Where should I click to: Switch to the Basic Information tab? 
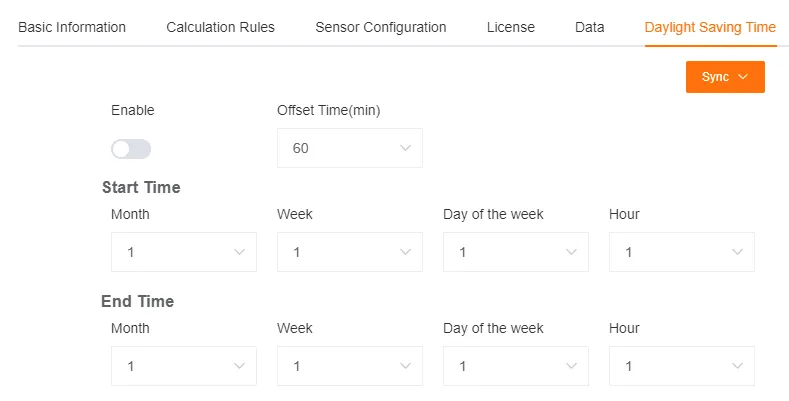72,27
